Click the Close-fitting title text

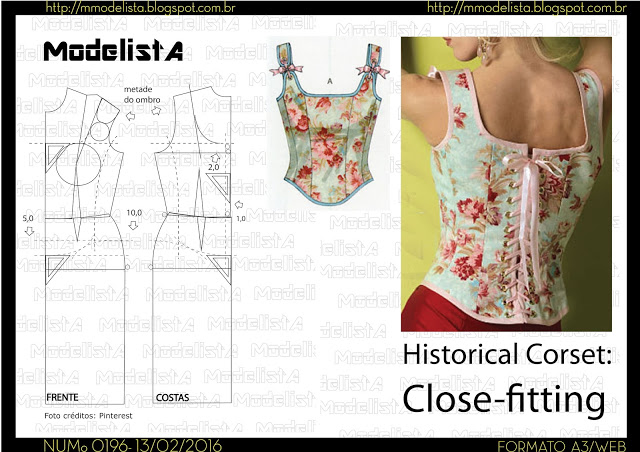[x=504, y=397]
